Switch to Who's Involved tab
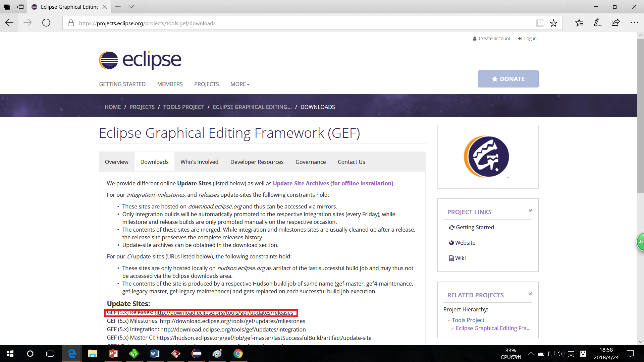Viewport: 644px width, 362px height. click(x=200, y=162)
